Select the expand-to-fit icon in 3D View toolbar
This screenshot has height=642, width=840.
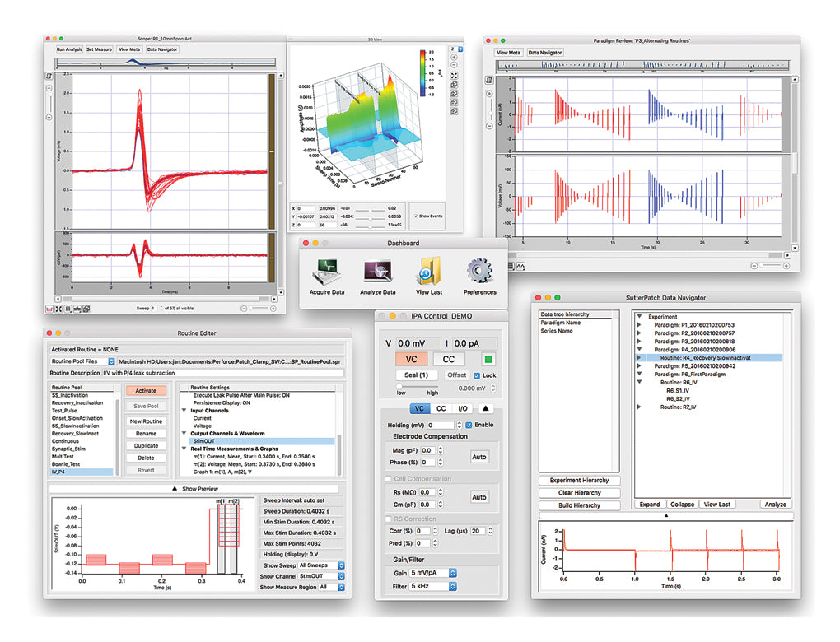[454, 75]
